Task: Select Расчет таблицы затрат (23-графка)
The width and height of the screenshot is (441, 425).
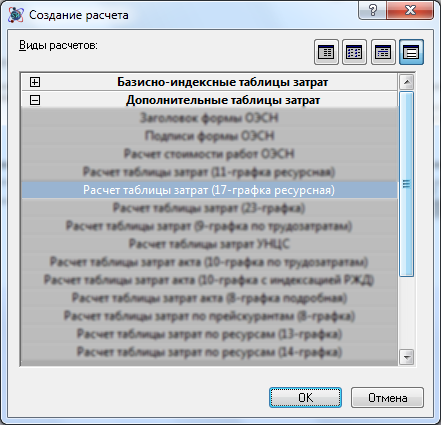Action: coord(209,208)
